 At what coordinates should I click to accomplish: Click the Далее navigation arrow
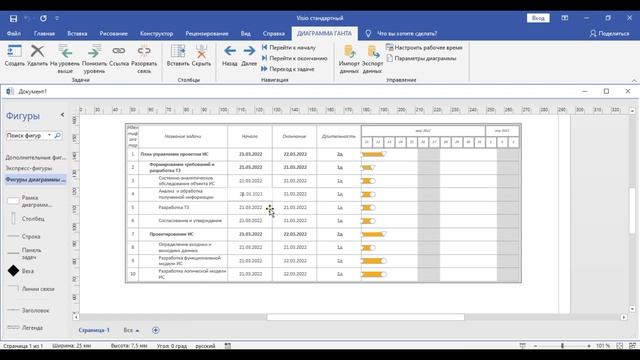pyautogui.click(x=249, y=51)
